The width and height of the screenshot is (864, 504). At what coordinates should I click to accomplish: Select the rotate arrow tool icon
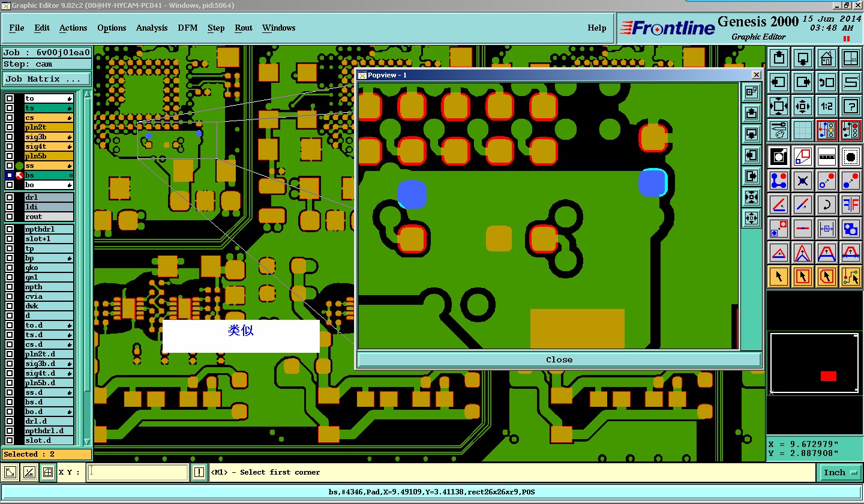(827, 205)
